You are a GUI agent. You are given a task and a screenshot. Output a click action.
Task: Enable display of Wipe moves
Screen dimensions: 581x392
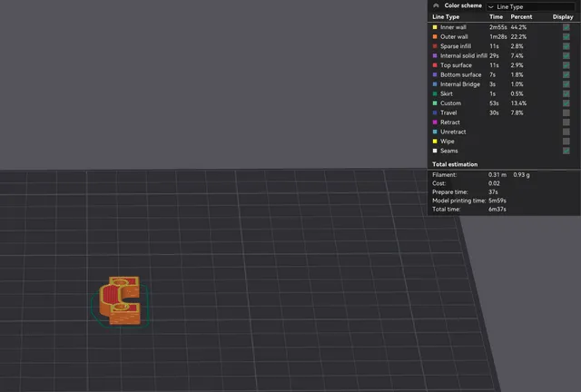coord(566,142)
